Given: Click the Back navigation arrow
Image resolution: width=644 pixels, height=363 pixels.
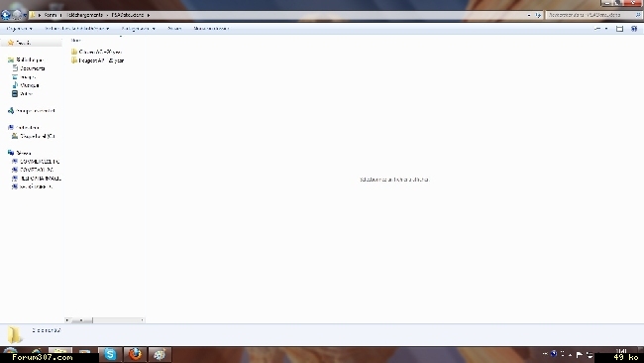Looking at the screenshot, I should 6,15.
